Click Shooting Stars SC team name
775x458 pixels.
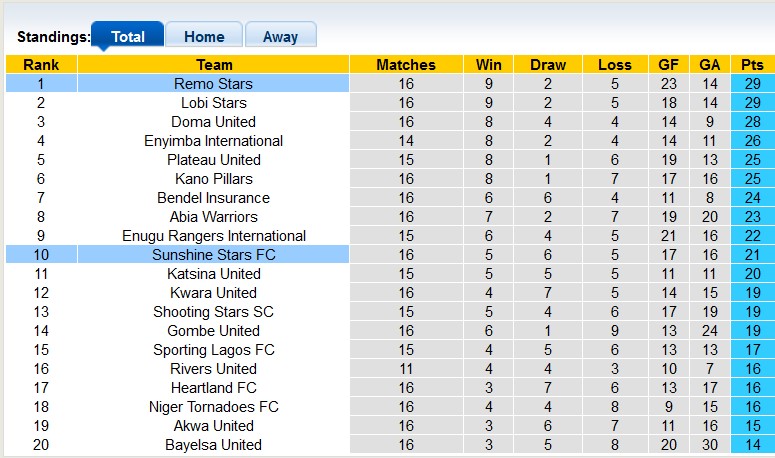pos(213,312)
